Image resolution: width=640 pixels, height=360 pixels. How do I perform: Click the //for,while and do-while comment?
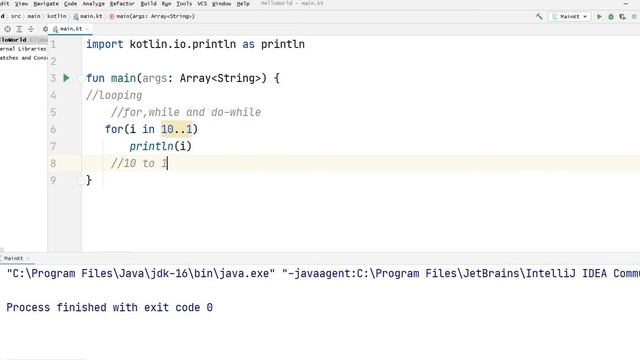click(x=186, y=112)
